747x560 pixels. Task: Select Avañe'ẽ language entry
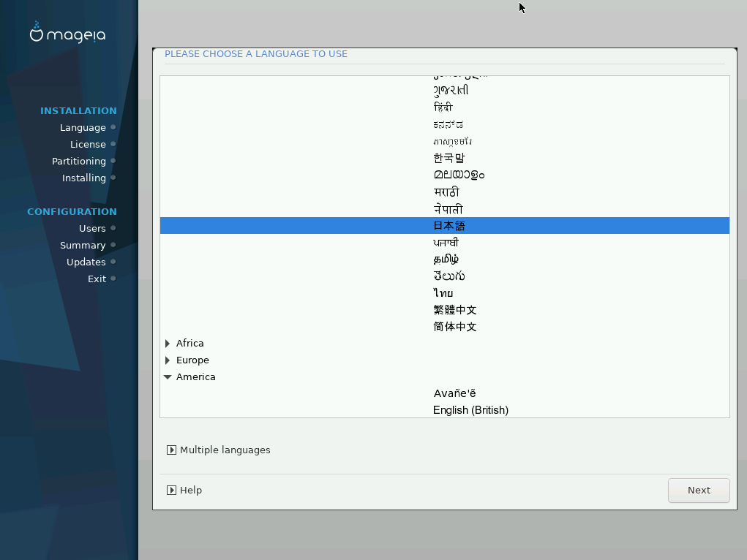click(454, 393)
